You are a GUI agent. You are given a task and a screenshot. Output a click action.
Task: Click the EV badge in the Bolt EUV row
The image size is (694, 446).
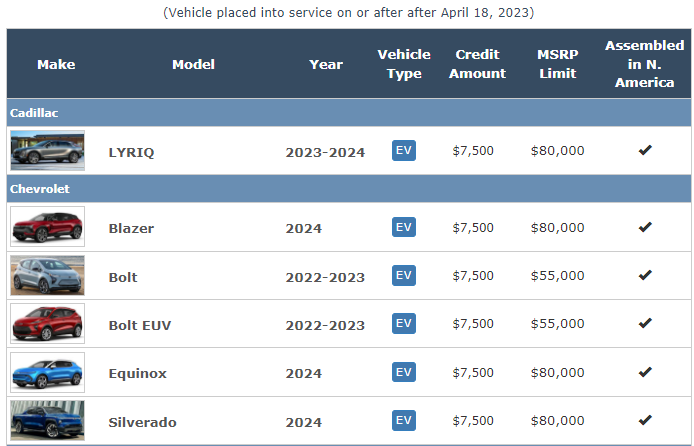[404, 323]
